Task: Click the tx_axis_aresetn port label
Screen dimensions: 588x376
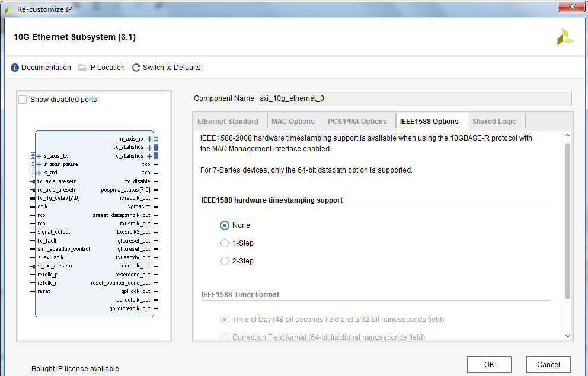Action: 57,181
